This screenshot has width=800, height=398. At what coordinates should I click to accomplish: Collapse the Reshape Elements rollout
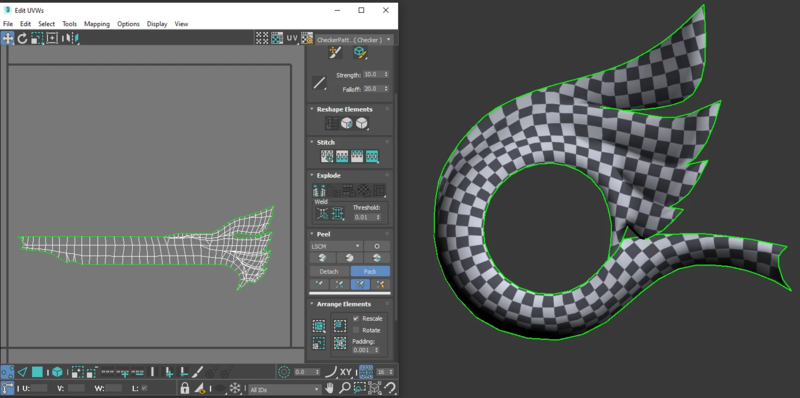[x=312, y=109]
